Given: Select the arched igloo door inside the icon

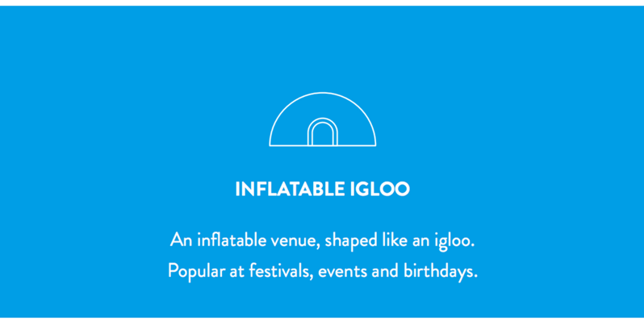Looking at the screenshot, I should tap(323, 132).
